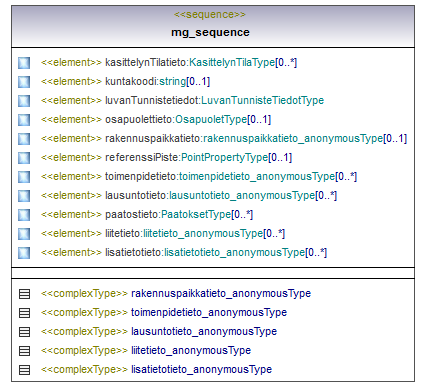Screen dimensions: 425x386
Task: Follow the OsapuoletType type reference
Action: tap(211, 119)
